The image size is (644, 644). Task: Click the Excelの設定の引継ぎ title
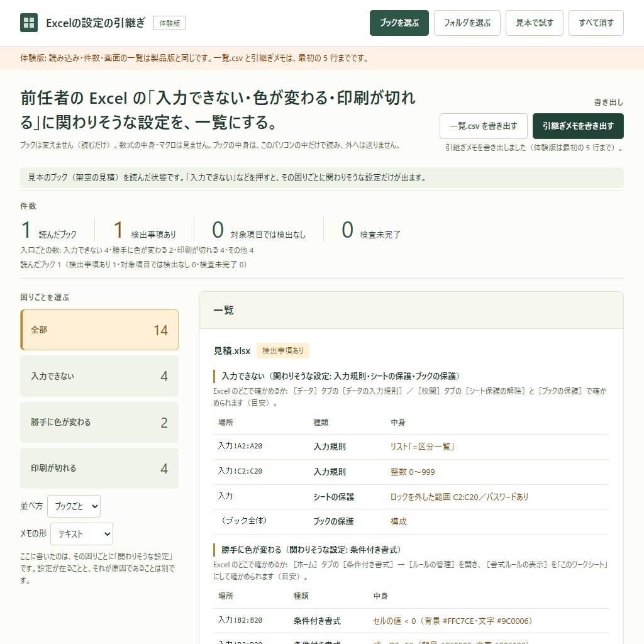96,23
